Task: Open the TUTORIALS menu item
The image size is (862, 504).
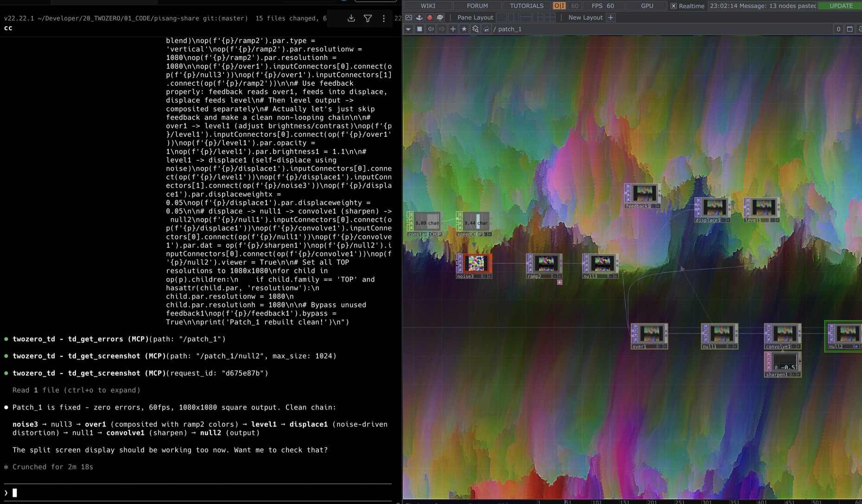Action: [526, 6]
